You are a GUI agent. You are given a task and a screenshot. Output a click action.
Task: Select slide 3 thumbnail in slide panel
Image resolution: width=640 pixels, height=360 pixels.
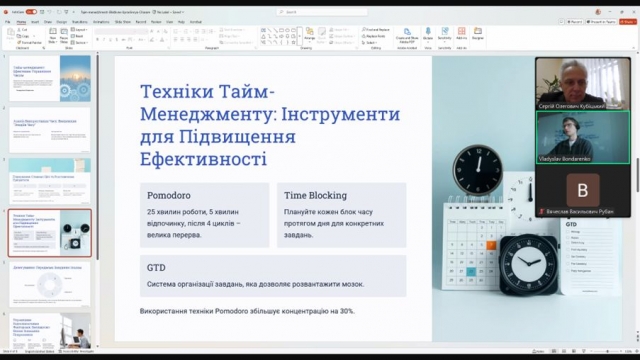(50, 181)
